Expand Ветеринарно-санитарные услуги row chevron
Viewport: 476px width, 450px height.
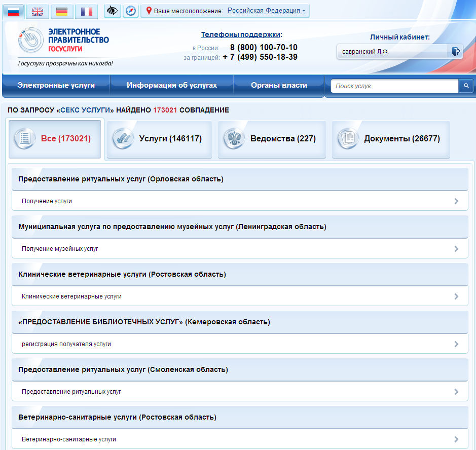[456, 439]
